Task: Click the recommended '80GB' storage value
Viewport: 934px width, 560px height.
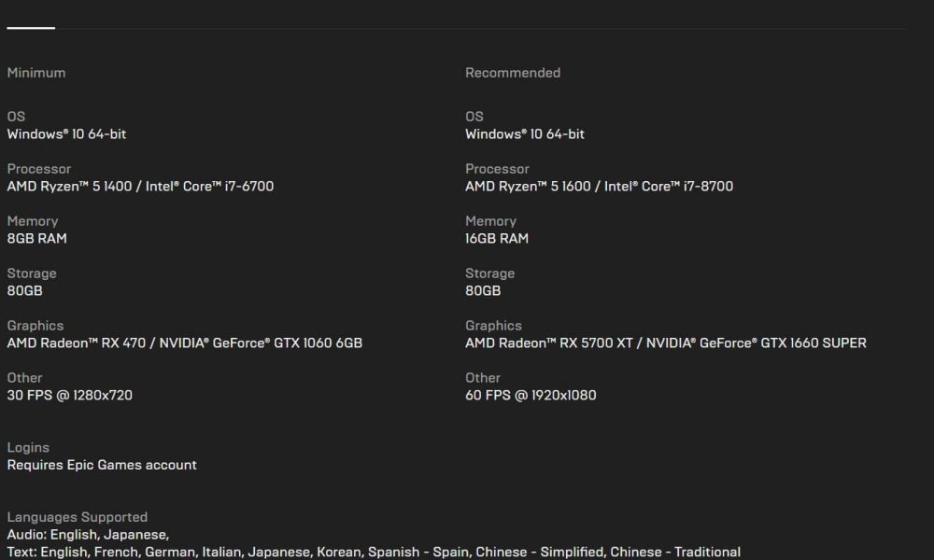Action: [483, 290]
